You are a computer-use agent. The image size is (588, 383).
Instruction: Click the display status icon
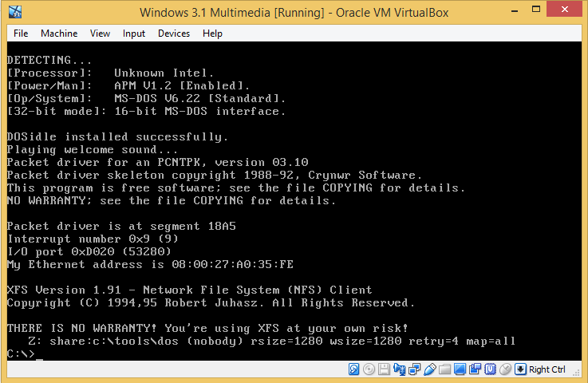click(460, 369)
